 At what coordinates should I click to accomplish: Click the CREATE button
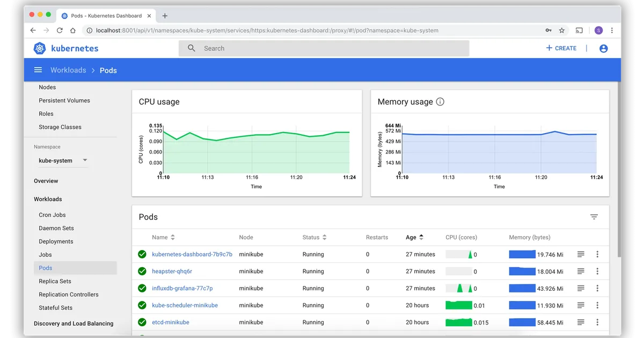[x=561, y=48]
